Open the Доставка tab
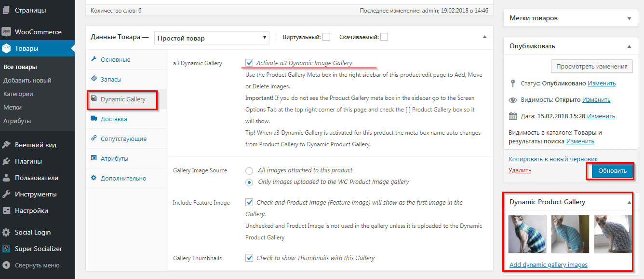 click(x=114, y=119)
